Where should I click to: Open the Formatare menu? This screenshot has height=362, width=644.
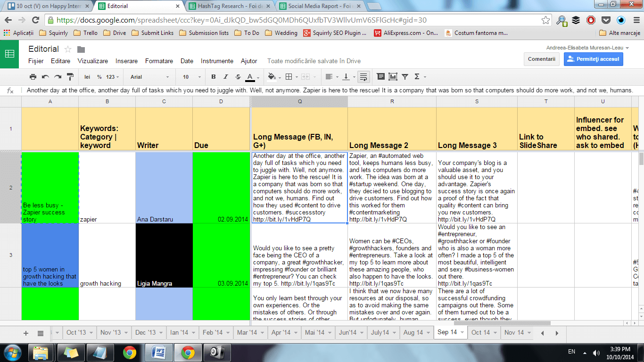click(159, 61)
